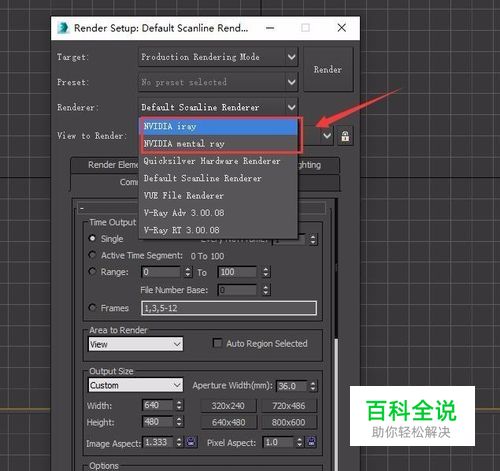Viewport: 500px width, 471px height.
Task: Click the Pixel Aspect value field
Action: pyautogui.click(x=278, y=442)
